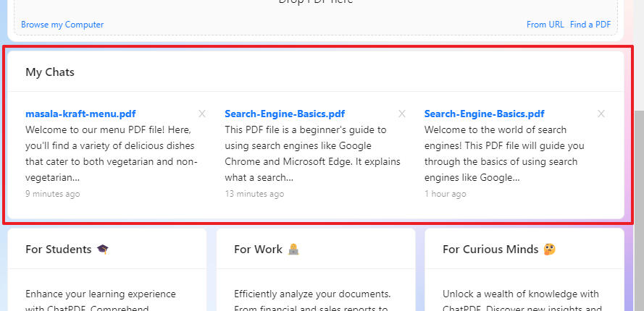Click the graduation cap icon beside For Students

[x=103, y=249]
